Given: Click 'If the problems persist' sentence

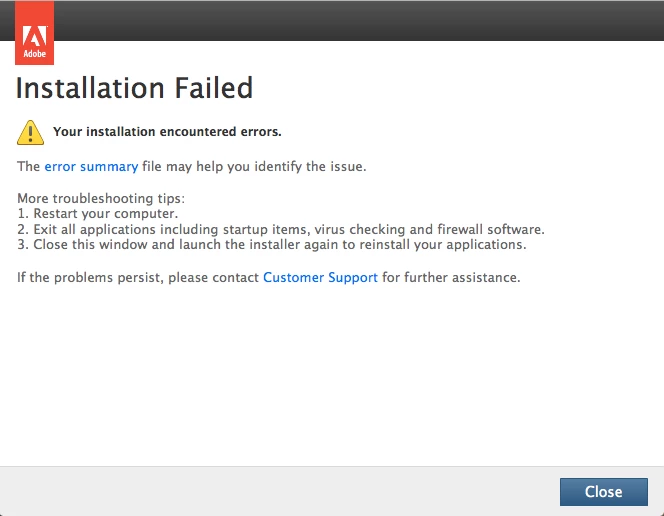Looking at the screenshot, I should [268, 278].
